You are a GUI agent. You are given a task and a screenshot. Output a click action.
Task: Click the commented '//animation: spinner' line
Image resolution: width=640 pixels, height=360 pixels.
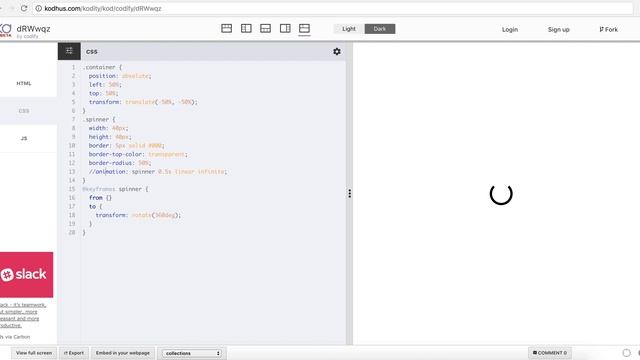click(158, 172)
